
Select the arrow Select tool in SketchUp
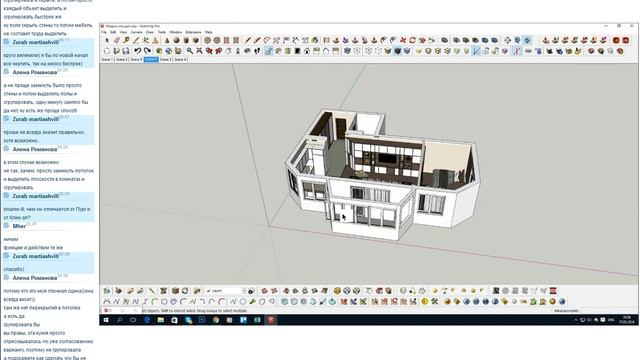pos(107,40)
